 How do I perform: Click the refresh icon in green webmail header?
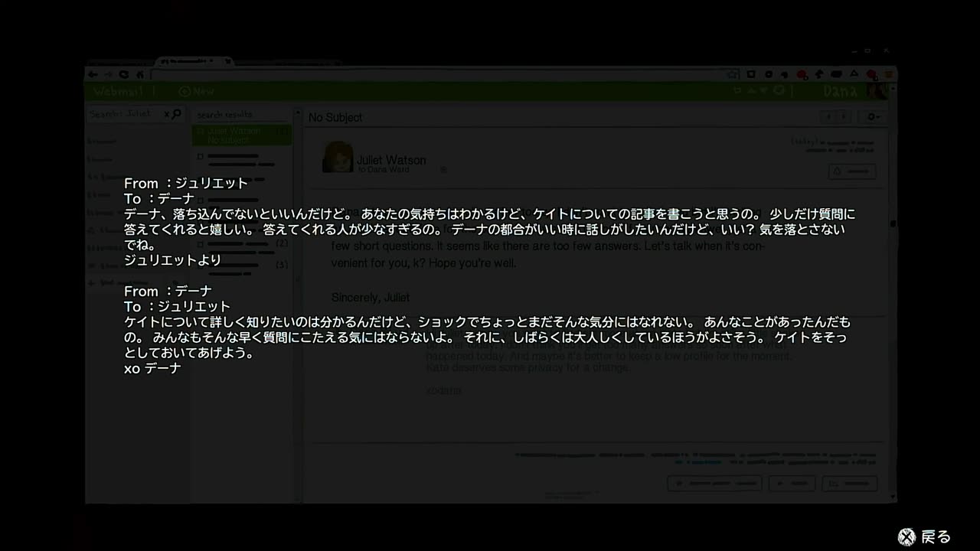[779, 90]
